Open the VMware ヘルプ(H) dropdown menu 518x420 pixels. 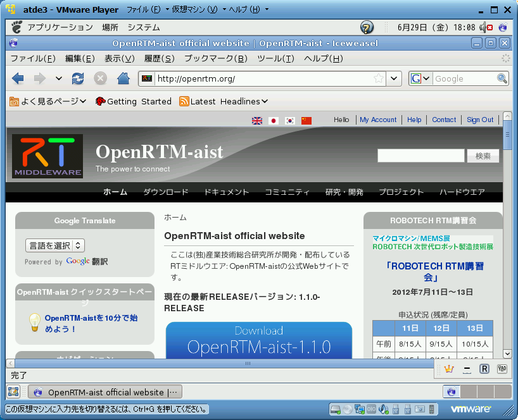(x=248, y=9)
